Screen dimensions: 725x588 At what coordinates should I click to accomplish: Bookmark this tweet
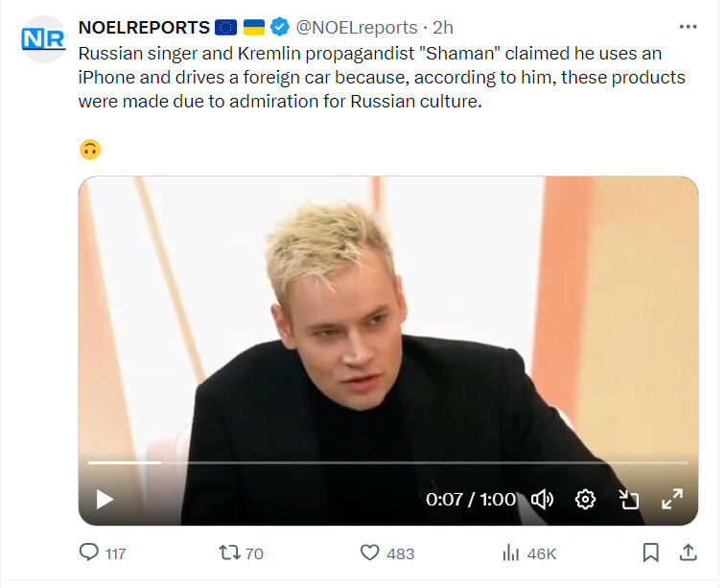click(650, 553)
